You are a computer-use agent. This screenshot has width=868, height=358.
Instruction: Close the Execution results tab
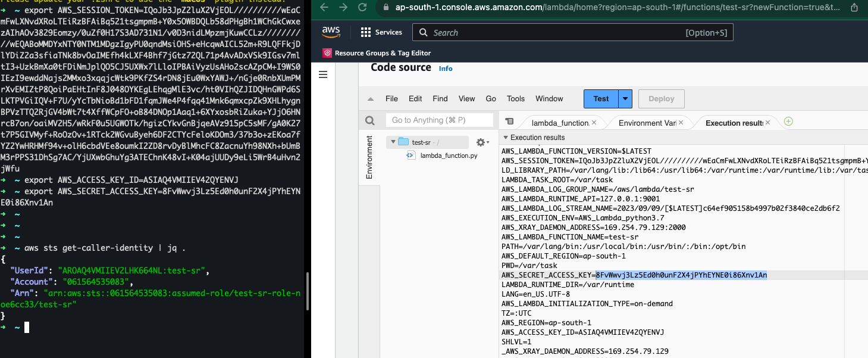(767, 123)
